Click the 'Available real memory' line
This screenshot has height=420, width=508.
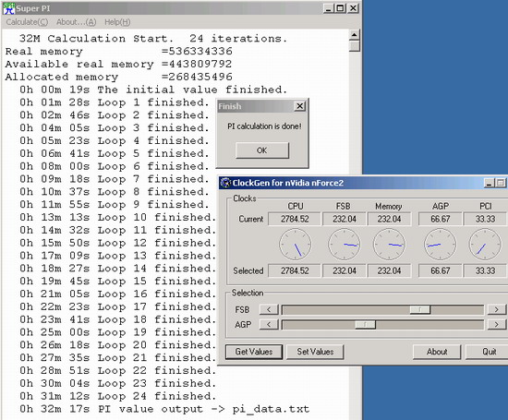pos(118,64)
